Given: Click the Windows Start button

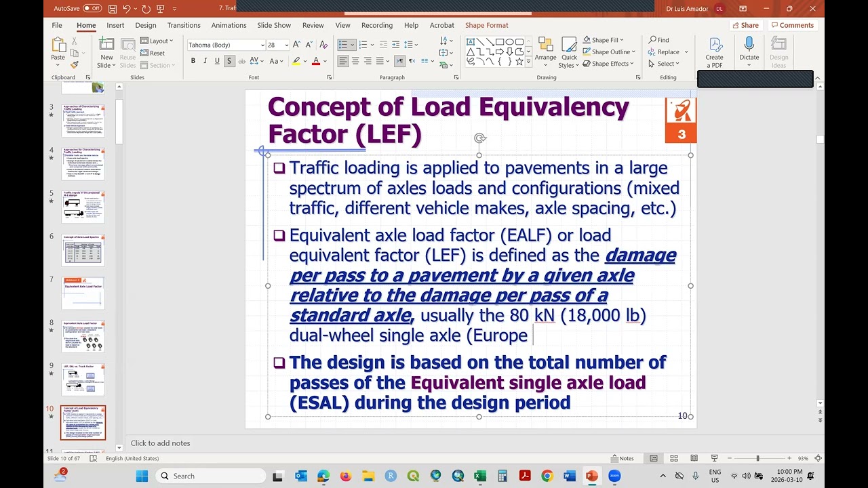Looking at the screenshot, I should point(141,476).
